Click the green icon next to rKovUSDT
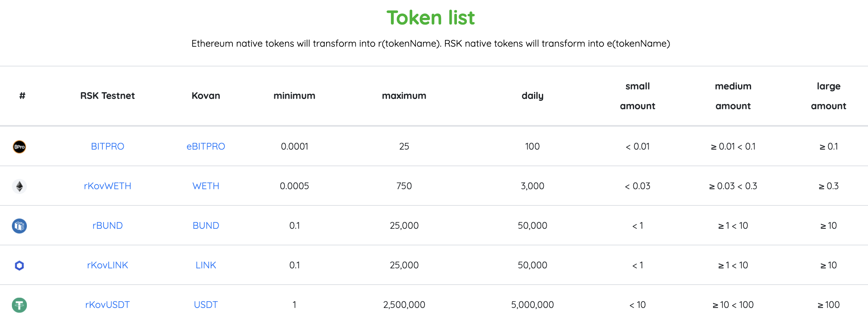Image resolution: width=868 pixels, height=323 pixels. (19, 305)
